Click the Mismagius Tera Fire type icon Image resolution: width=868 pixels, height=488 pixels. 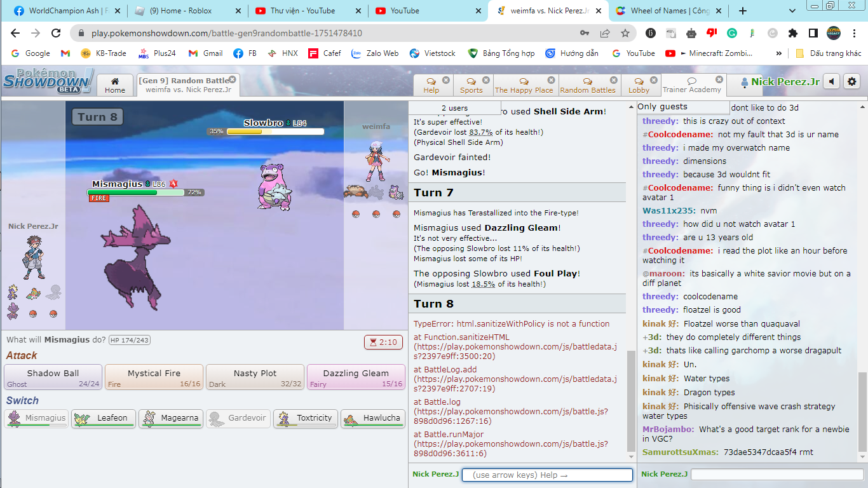[x=98, y=198]
